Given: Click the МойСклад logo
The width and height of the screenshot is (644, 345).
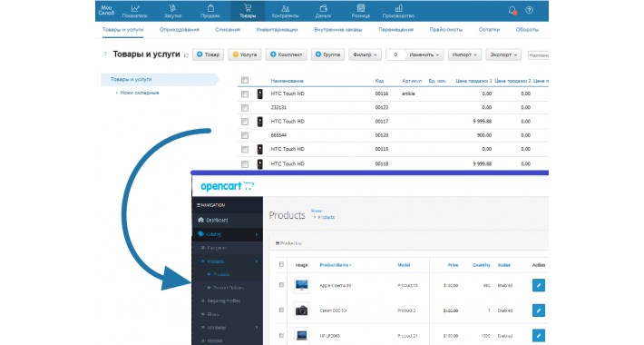Looking at the screenshot, I should coord(106,10).
